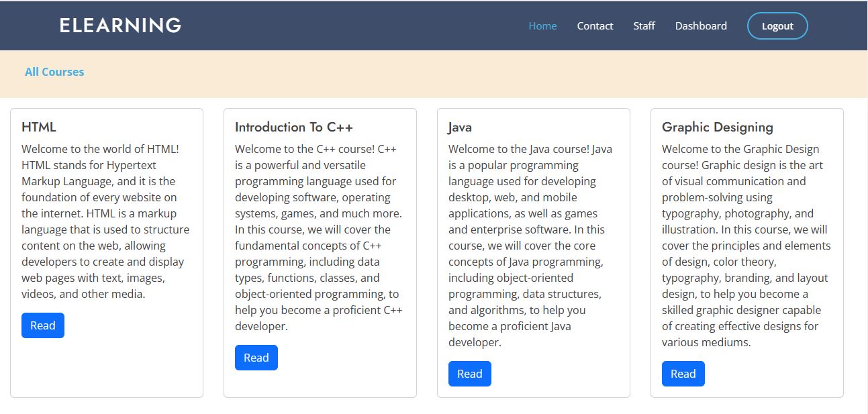This screenshot has height=414, width=868.
Task: Click the ELEARNING logo
Action: [119, 25]
